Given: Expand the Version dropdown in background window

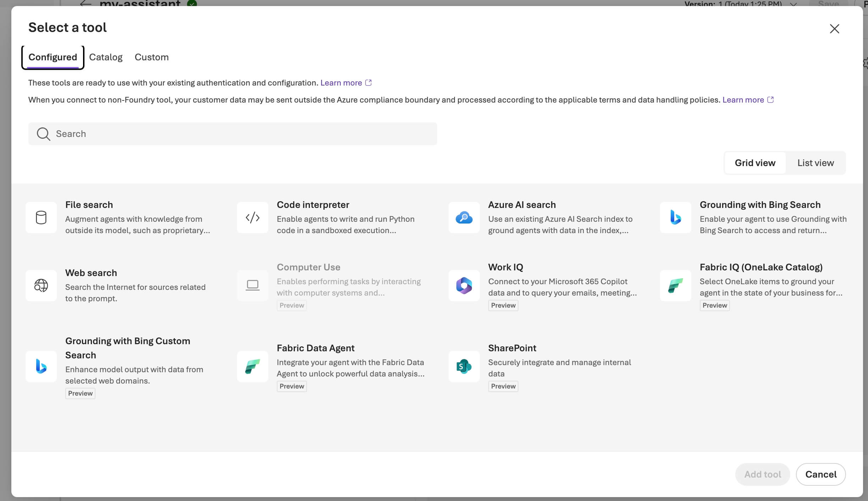Looking at the screenshot, I should point(793,4).
